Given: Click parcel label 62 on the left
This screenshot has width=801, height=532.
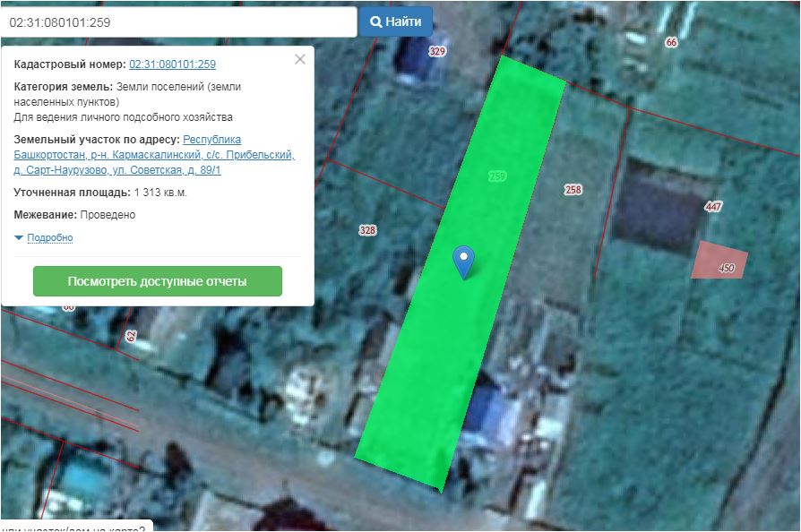Looking at the screenshot, I should click(x=131, y=337).
